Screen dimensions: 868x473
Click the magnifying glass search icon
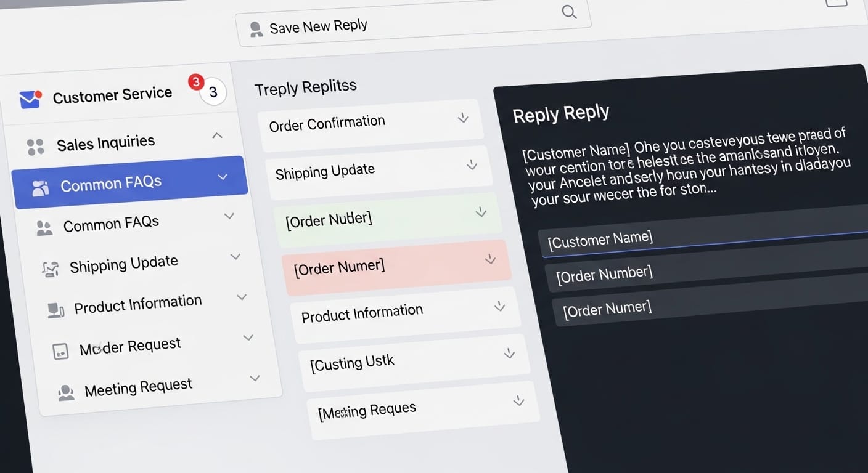pyautogui.click(x=569, y=12)
